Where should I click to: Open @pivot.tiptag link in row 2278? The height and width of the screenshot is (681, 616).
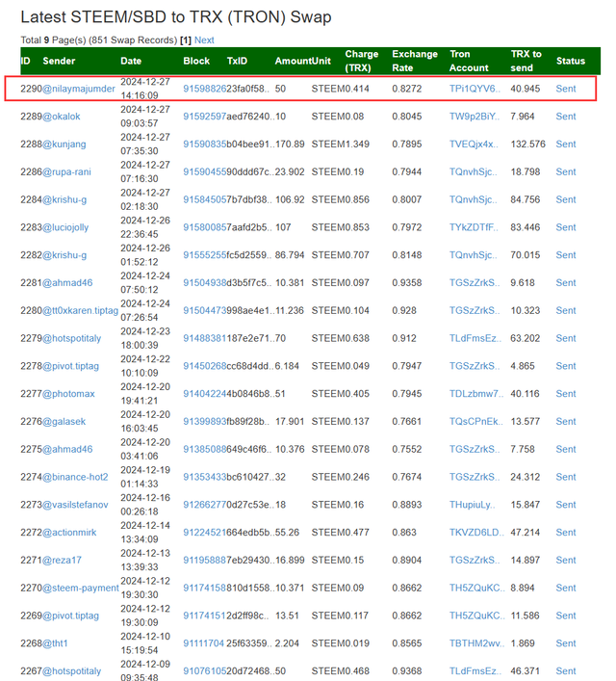click(x=71, y=366)
